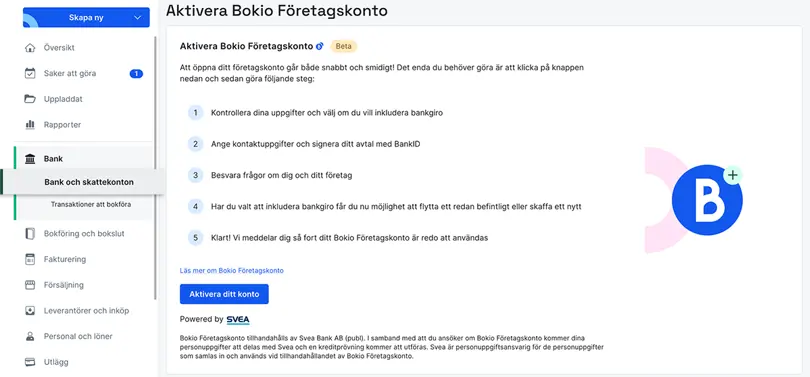The height and width of the screenshot is (377, 810).
Task: Click the Saker att göra calendar icon
Action: pyautogui.click(x=30, y=73)
